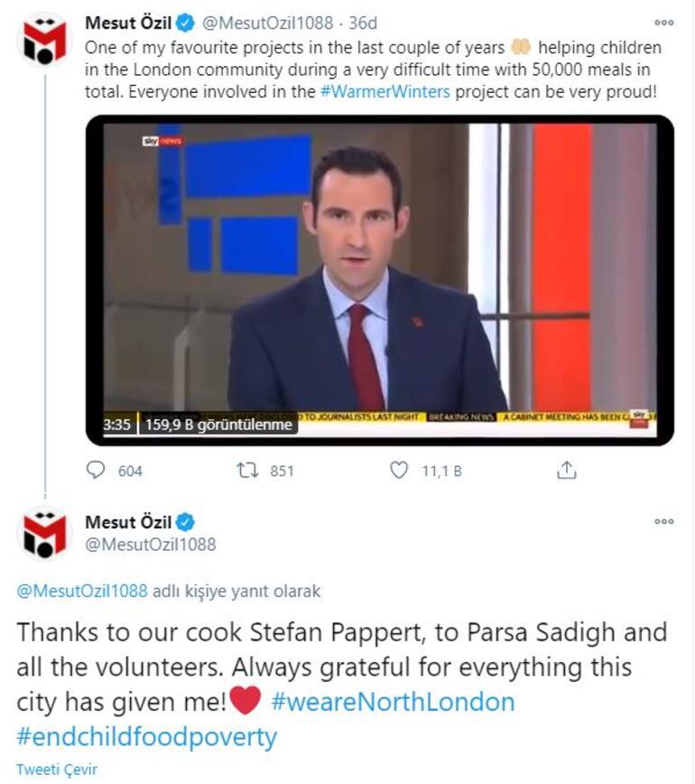
Task: Click Tweeti Çevir translate link
Action: [x=57, y=769]
